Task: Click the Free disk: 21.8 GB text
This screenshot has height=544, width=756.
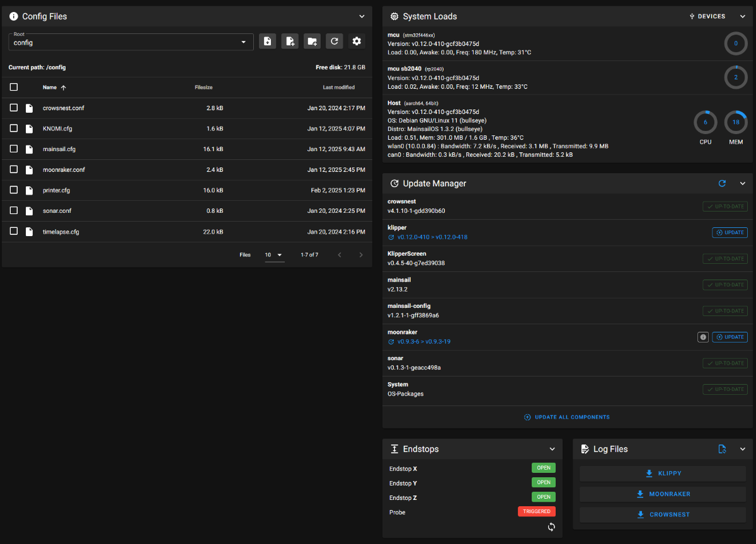Action: point(340,67)
